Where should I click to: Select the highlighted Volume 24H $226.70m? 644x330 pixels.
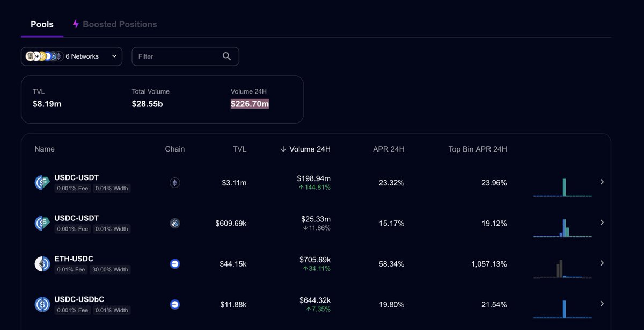(x=250, y=104)
